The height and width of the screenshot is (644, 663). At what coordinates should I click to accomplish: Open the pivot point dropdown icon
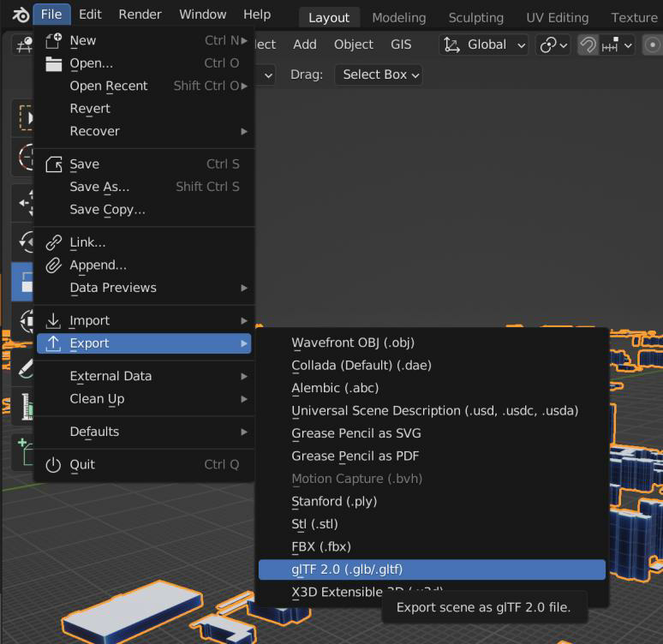click(x=553, y=45)
